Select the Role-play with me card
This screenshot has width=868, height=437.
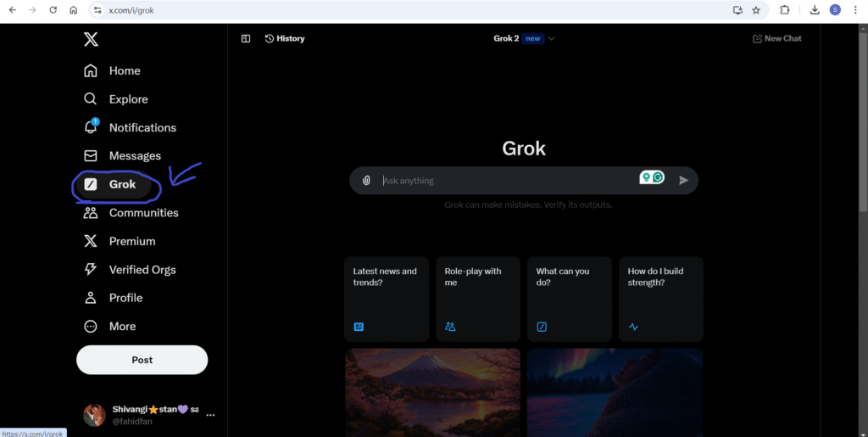tap(478, 299)
